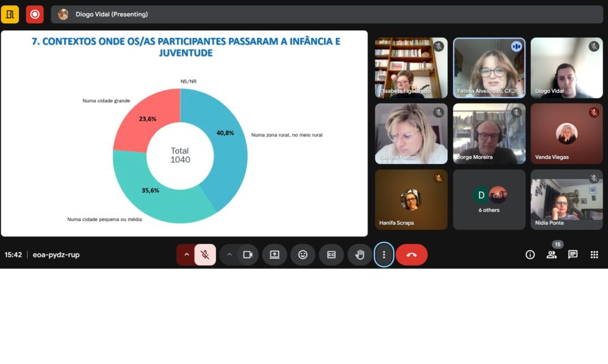Toggle the camera on or off
The image size is (608, 364).
[248, 255]
